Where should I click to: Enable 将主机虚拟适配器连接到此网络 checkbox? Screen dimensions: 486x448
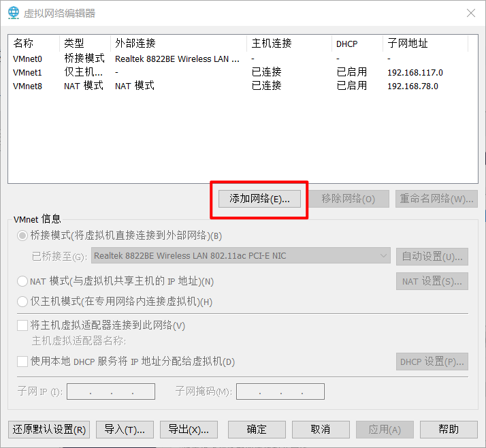(x=22, y=326)
